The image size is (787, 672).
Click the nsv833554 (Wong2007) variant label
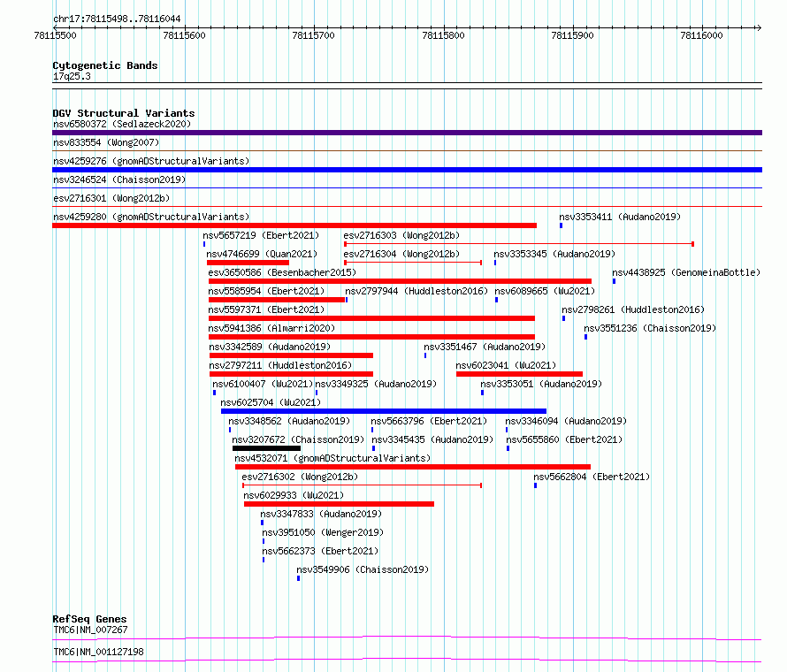click(106, 142)
